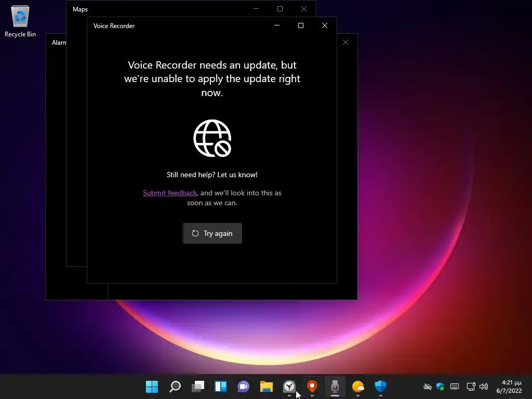Image resolution: width=532 pixels, height=399 pixels.
Task: Open Task View on taskbar
Action: (198, 387)
